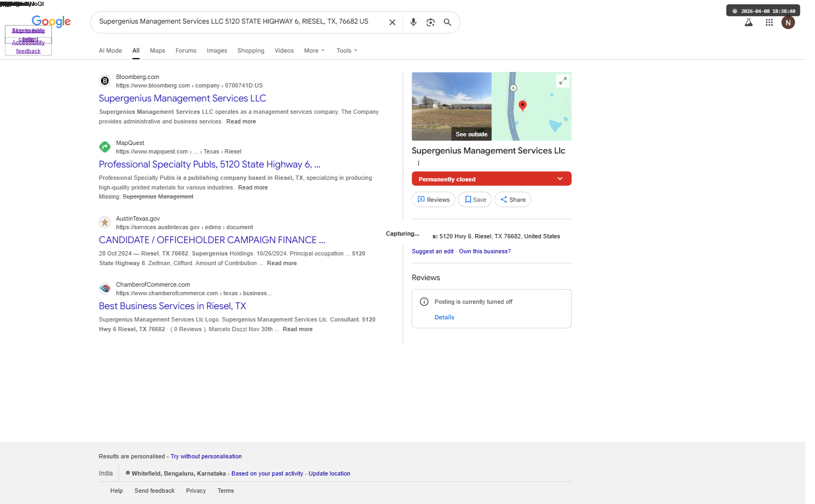Switch to the Videos tab
815x504 pixels.
click(x=284, y=50)
